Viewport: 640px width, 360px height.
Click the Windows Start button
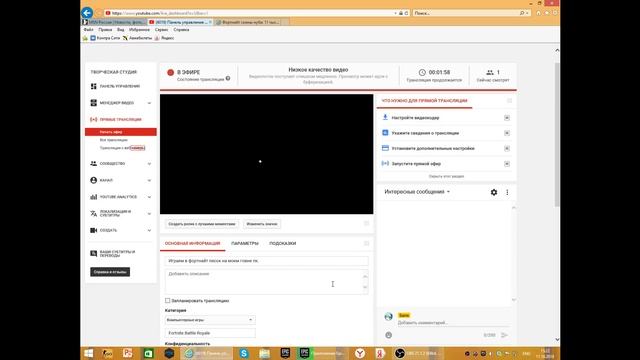[x=89, y=353]
